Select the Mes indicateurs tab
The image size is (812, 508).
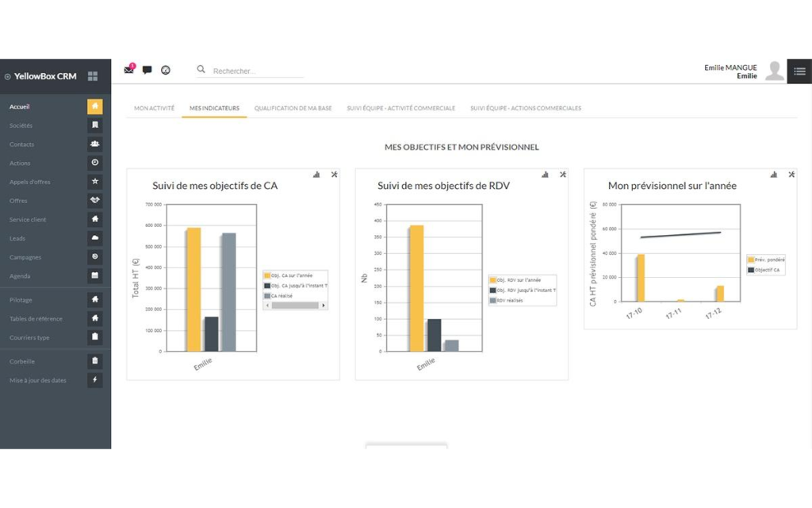click(x=214, y=108)
